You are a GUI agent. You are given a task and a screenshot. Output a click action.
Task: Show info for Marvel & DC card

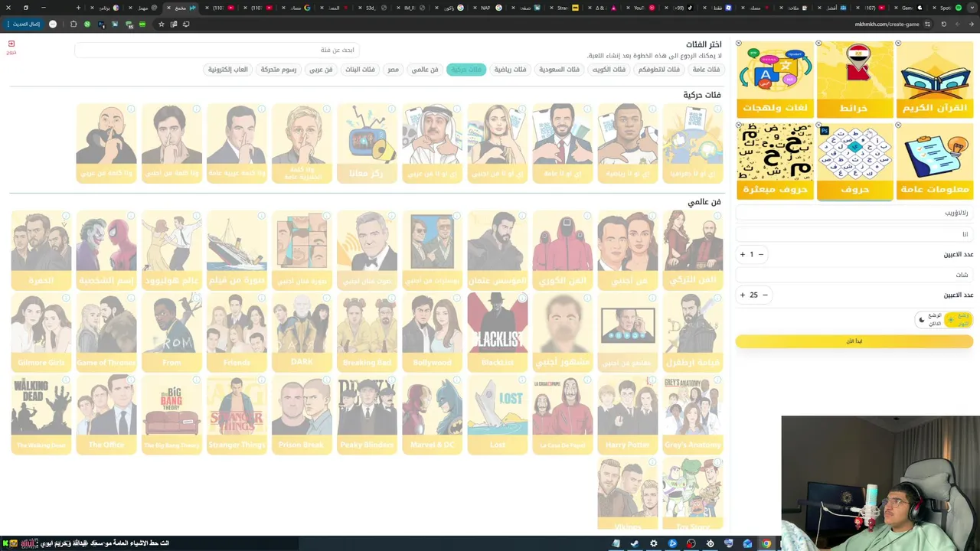pos(457,380)
